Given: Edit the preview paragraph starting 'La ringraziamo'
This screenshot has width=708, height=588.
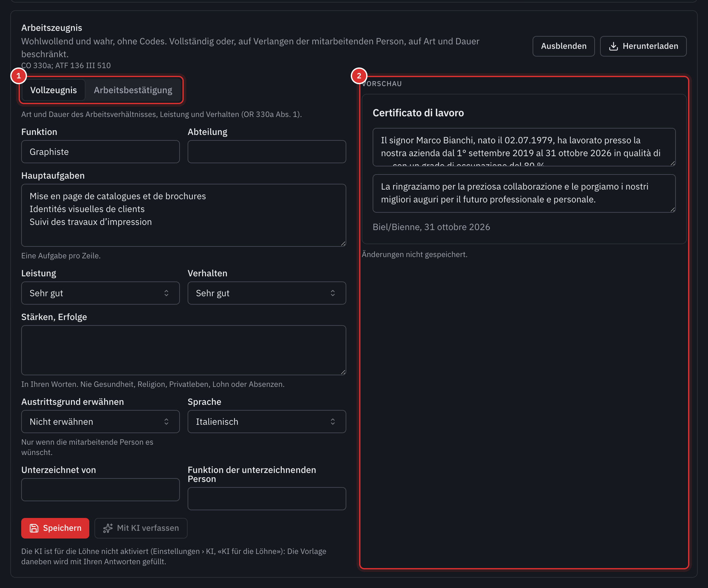Looking at the screenshot, I should [x=524, y=193].
